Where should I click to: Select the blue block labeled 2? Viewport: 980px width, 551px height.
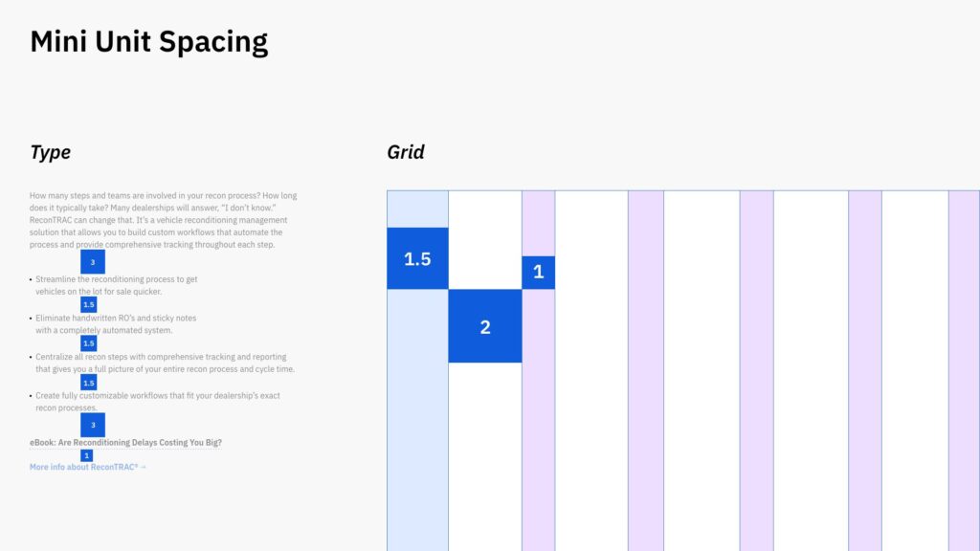point(485,326)
